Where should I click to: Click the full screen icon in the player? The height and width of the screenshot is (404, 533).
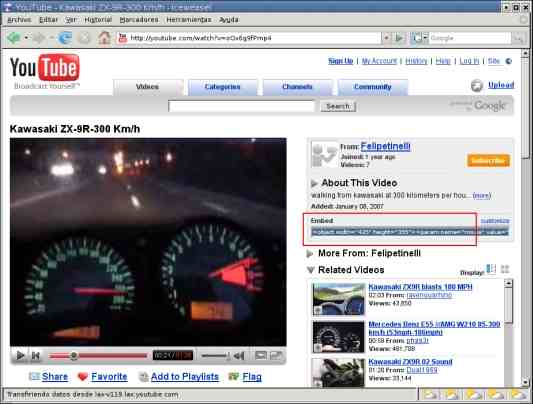point(276,355)
